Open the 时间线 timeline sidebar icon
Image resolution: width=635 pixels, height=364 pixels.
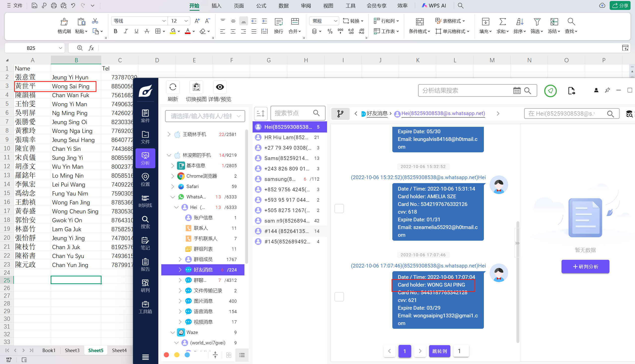pyautogui.click(x=145, y=201)
